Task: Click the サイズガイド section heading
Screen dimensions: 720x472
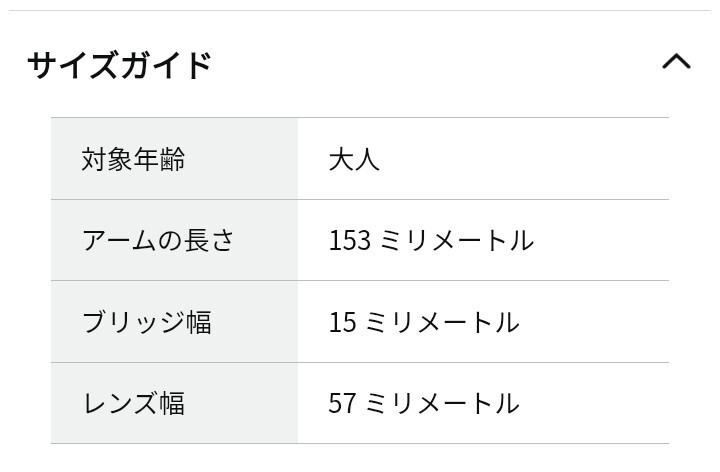Action: click(x=119, y=65)
